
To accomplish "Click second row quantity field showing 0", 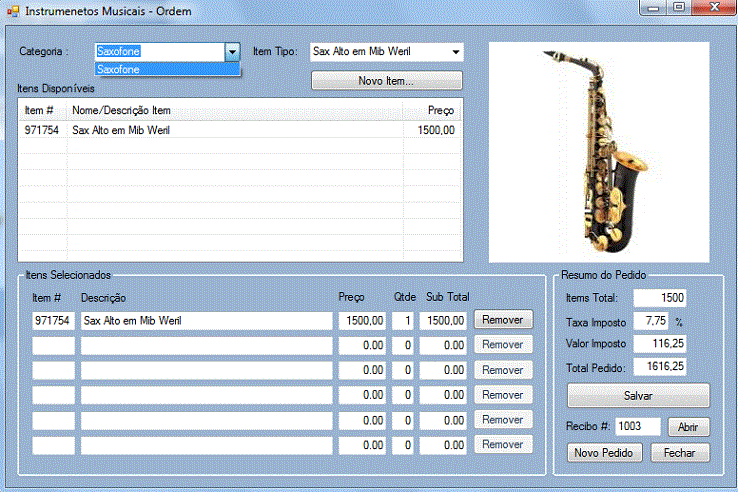I will (403, 346).
